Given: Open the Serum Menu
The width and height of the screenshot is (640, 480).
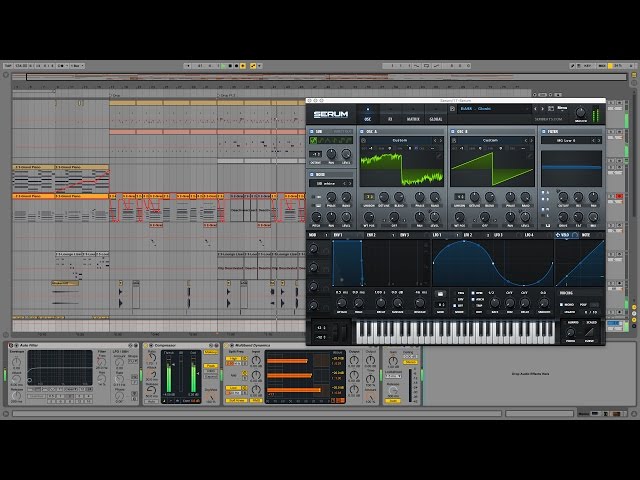Looking at the screenshot, I should [x=562, y=108].
